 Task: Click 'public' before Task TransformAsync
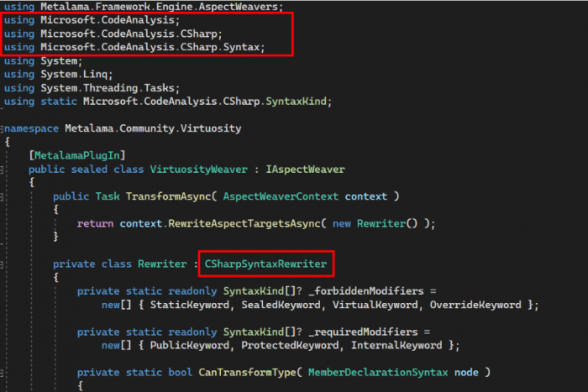point(71,196)
